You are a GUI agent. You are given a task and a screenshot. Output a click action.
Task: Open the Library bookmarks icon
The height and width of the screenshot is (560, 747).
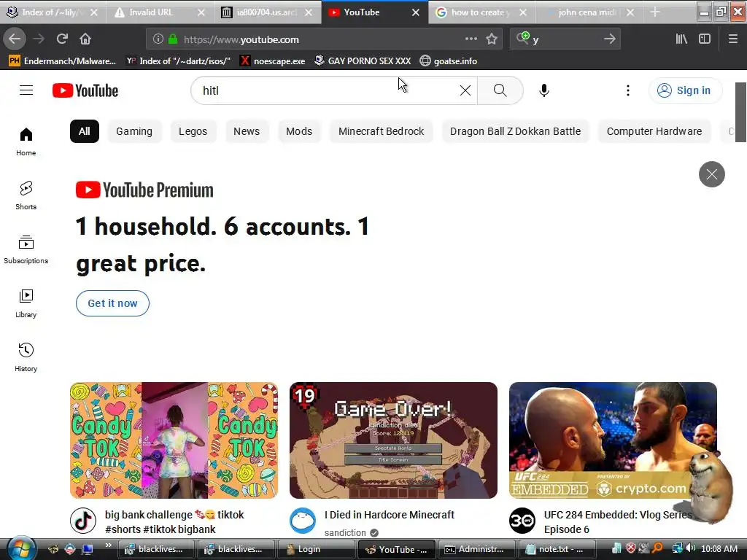[x=681, y=39]
